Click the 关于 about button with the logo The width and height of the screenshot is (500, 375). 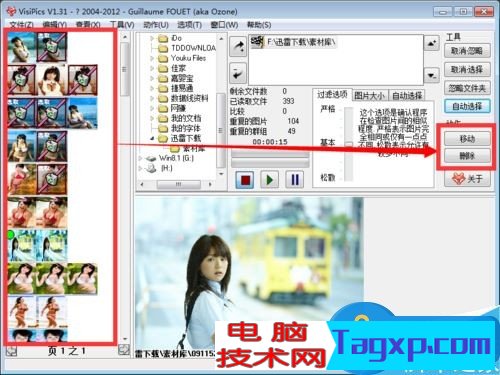pos(467,179)
